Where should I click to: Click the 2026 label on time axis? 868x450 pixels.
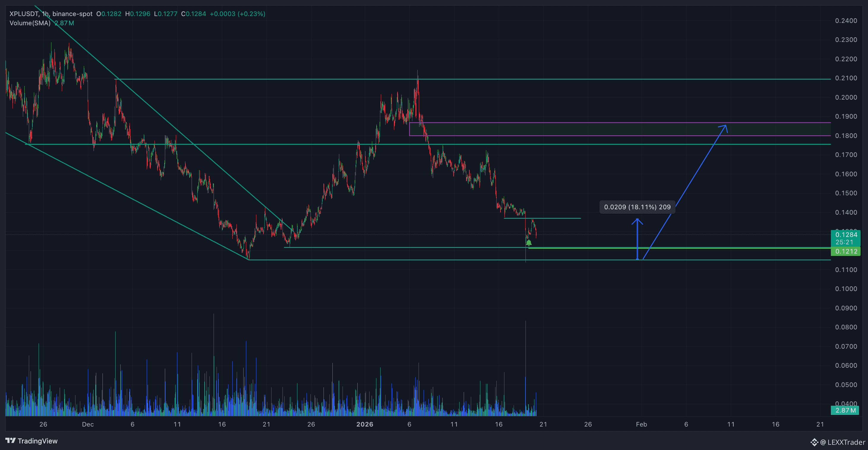(x=364, y=424)
